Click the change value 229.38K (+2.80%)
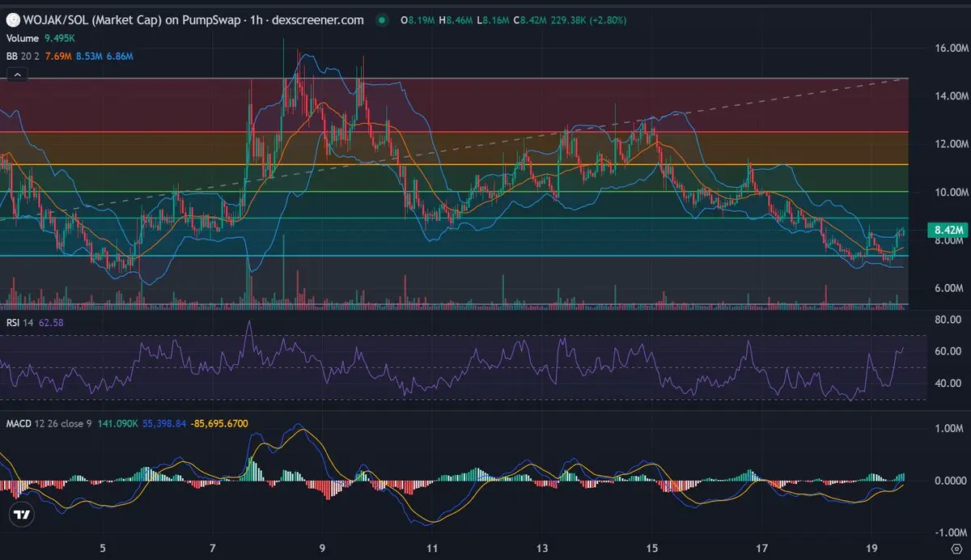This screenshot has height=560, width=971. 587,19
